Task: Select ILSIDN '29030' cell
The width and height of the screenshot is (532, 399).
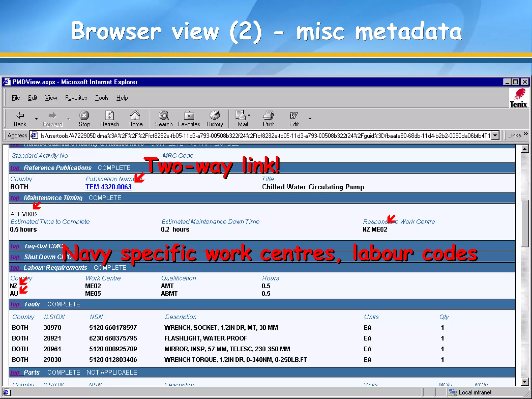Action: tap(52, 360)
